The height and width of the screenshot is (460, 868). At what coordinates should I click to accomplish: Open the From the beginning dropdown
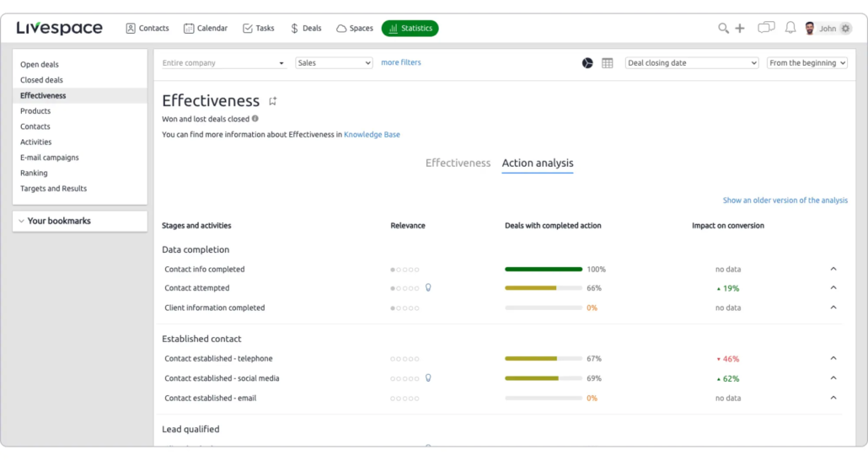pos(806,63)
